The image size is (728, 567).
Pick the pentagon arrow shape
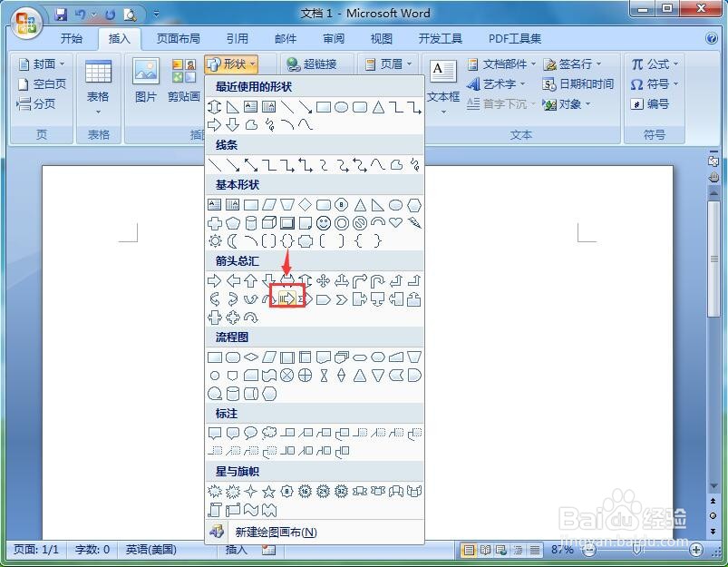tap(323, 299)
